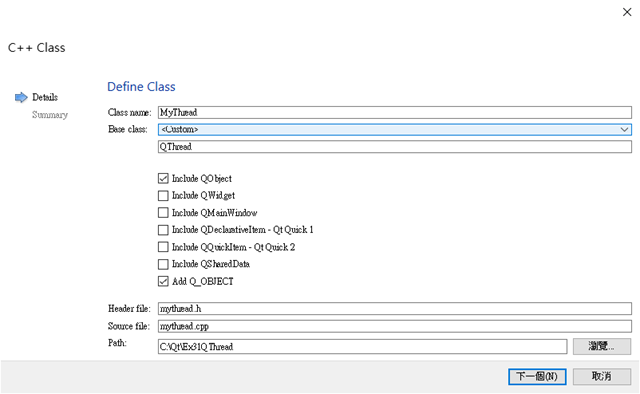Click the Header file field mythread.h

(395, 309)
